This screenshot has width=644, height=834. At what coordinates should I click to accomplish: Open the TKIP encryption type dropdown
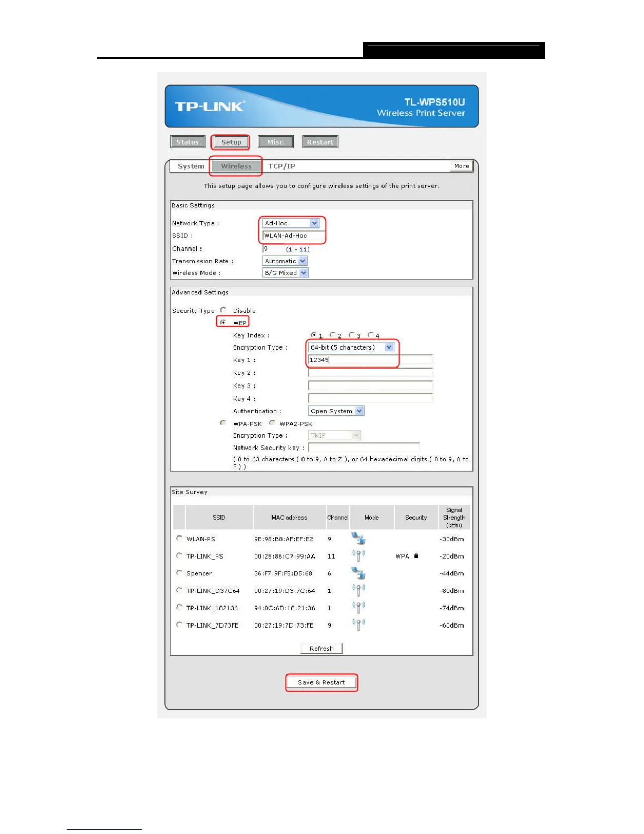pos(335,435)
